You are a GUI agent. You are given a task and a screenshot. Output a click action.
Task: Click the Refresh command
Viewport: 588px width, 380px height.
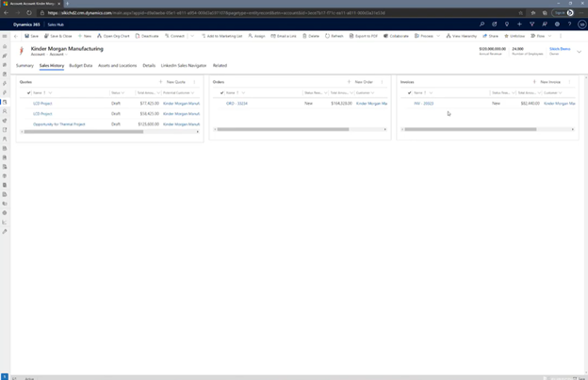[335, 36]
